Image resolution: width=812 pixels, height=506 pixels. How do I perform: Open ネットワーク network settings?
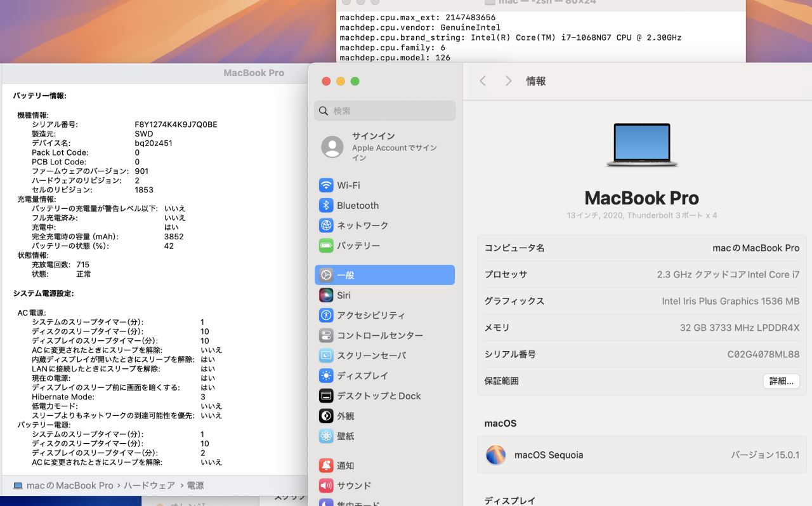[362, 225]
